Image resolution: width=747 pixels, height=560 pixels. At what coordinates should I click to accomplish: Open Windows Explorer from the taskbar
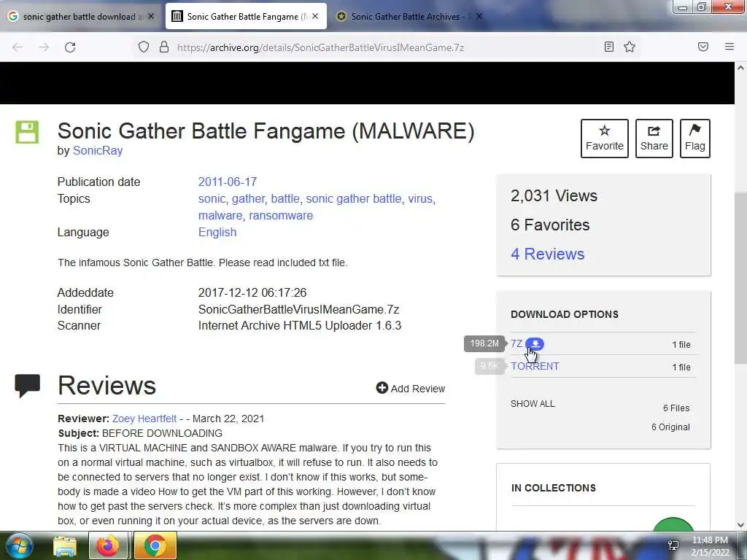[x=65, y=546]
